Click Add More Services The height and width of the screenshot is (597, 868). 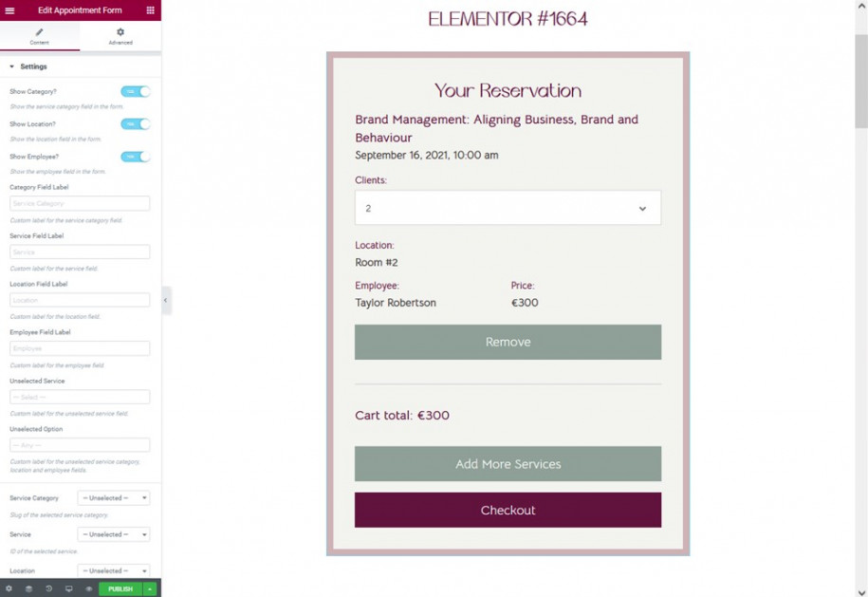pos(508,464)
